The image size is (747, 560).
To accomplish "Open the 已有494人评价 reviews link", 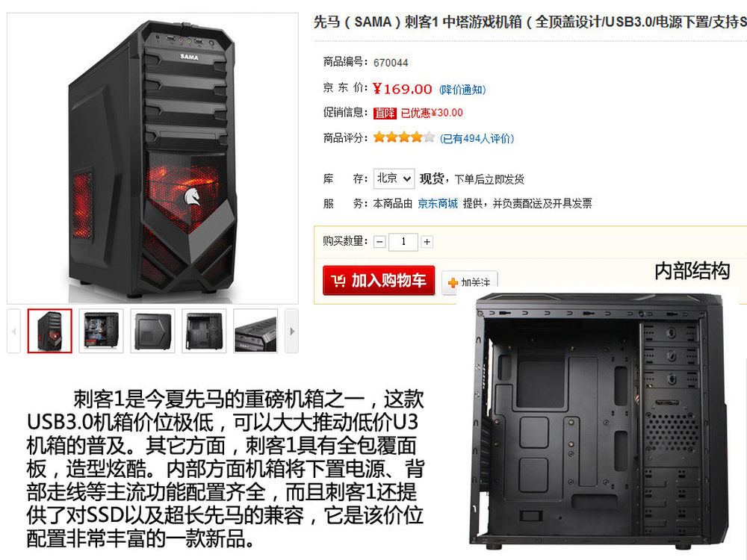I will click(x=477, y=139).
